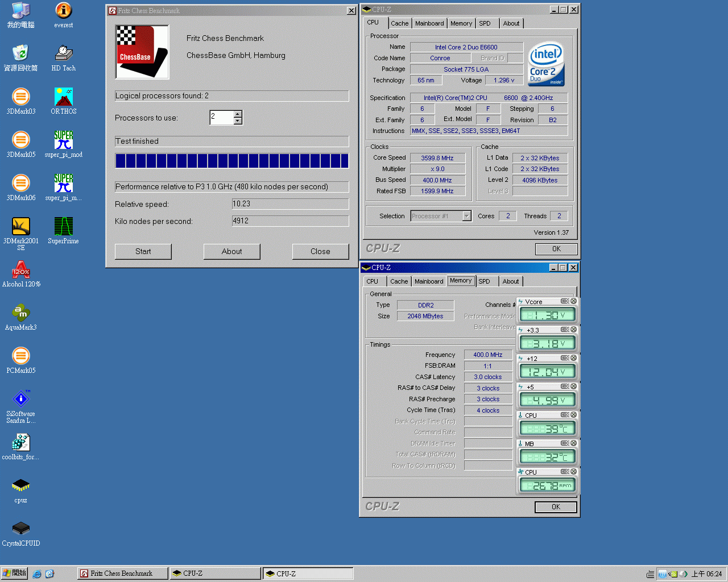Close the Vcore voltage sensor gadget
Screen dimensions: 728x582
tap(573, 301)
